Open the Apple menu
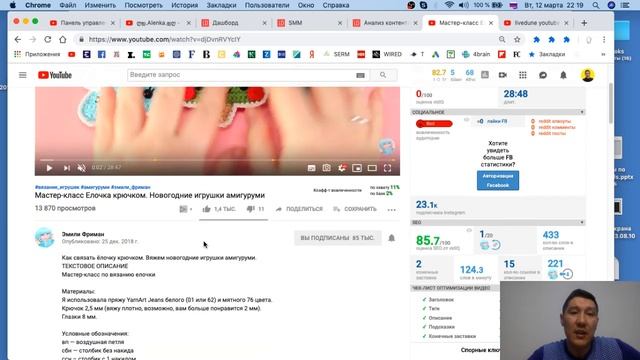640x360 pixels. click(13, 5)
